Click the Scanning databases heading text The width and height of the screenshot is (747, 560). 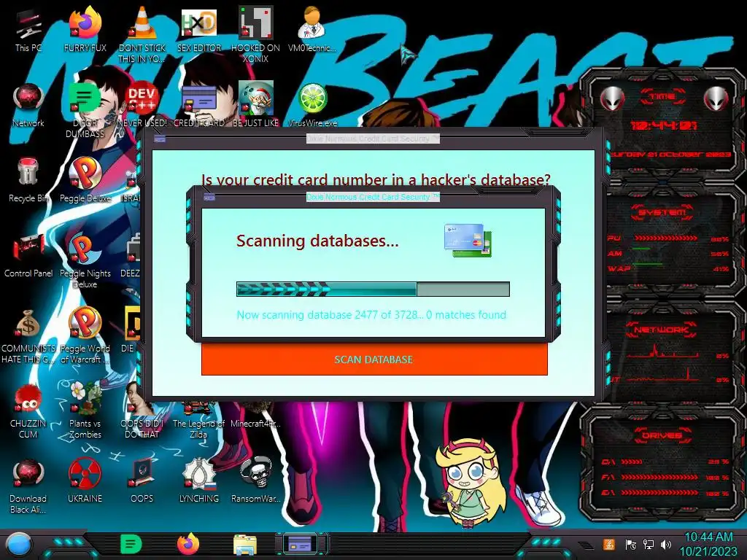(x=317, y=241)
